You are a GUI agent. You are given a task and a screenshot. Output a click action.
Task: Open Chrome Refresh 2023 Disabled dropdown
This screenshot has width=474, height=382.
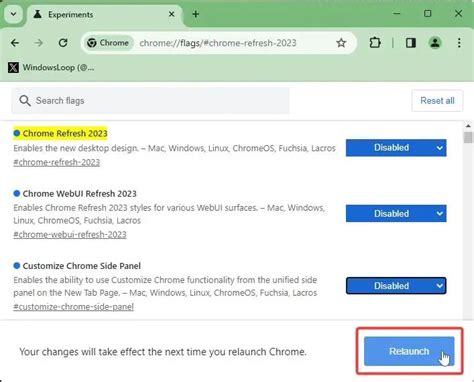click(x=396, y=148)
